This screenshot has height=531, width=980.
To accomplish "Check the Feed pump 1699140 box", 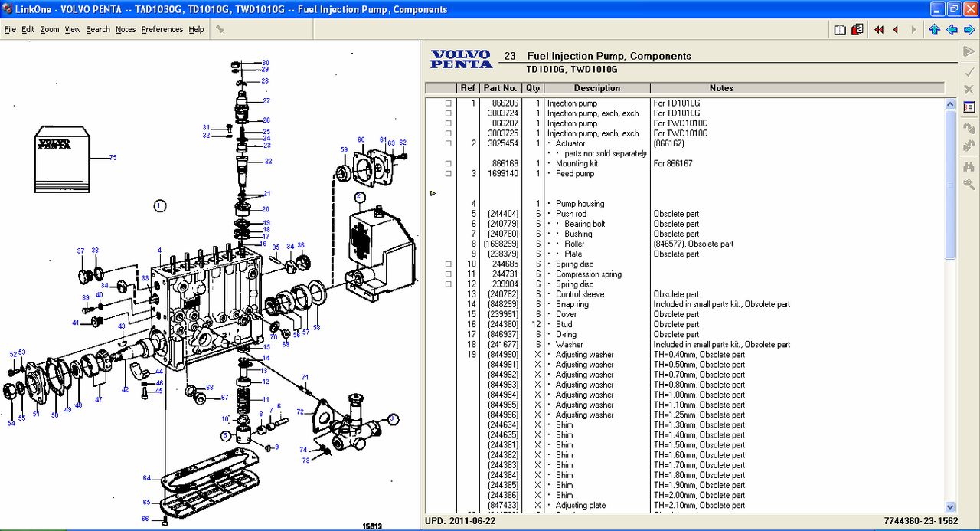I will (449, 173).
